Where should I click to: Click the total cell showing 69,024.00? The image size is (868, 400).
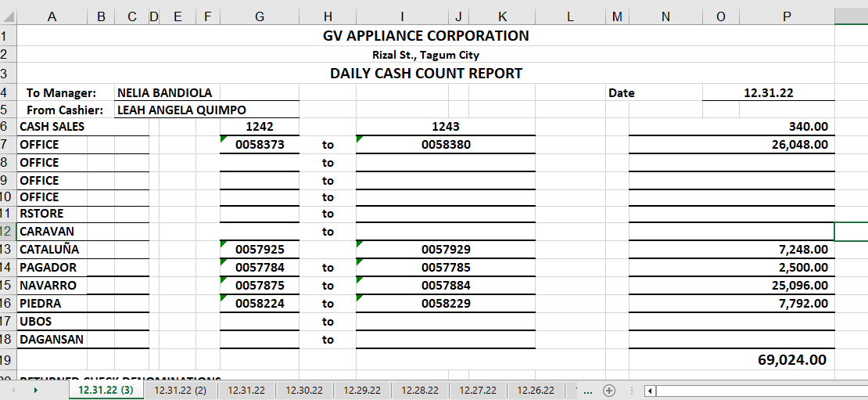pyautogui.click(x=791, y=360)
